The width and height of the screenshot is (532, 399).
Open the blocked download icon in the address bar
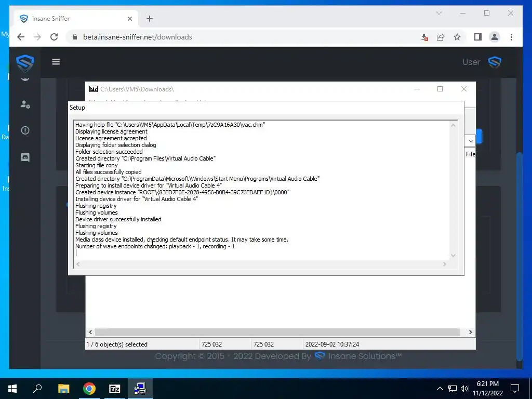424,37
